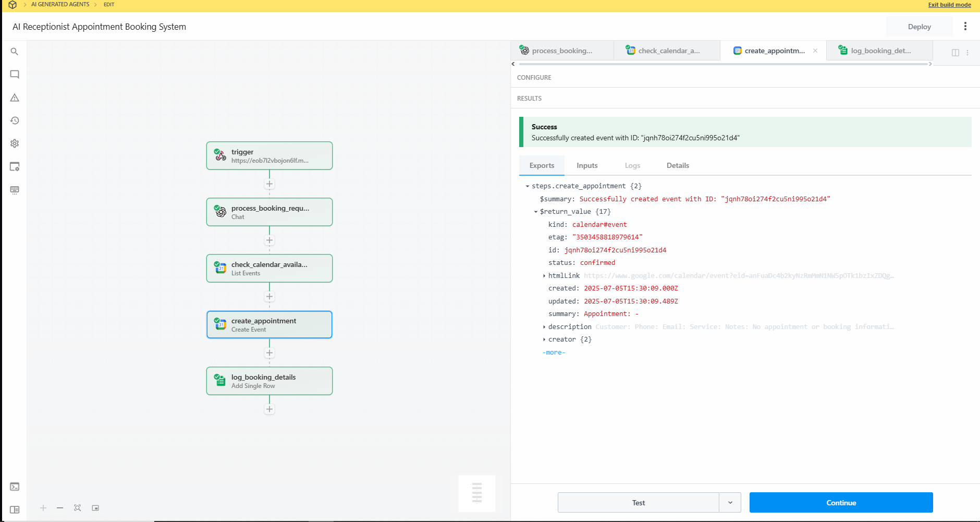
Task: Open the workflow settings gear icon
Action: [15, 143]
